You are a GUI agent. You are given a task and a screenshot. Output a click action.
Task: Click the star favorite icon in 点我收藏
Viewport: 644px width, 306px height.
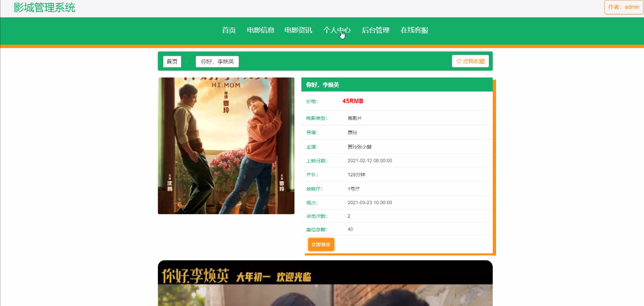click(459, 61)
